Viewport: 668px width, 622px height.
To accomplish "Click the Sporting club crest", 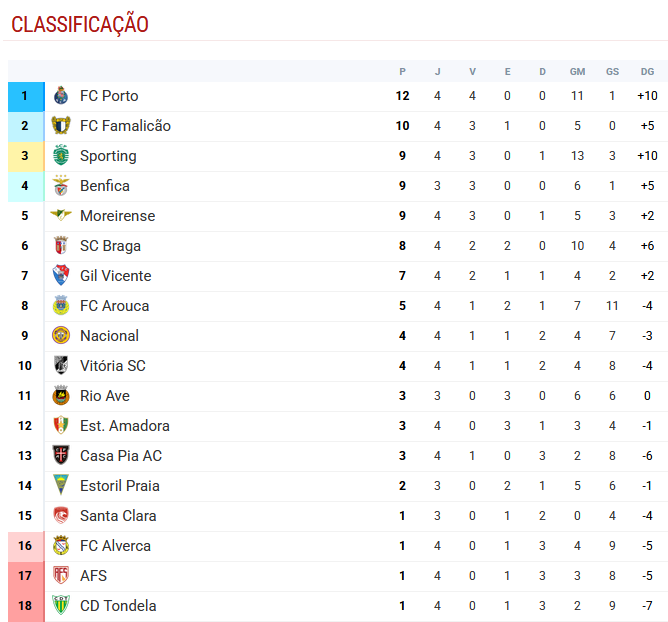I will [61, 155].
